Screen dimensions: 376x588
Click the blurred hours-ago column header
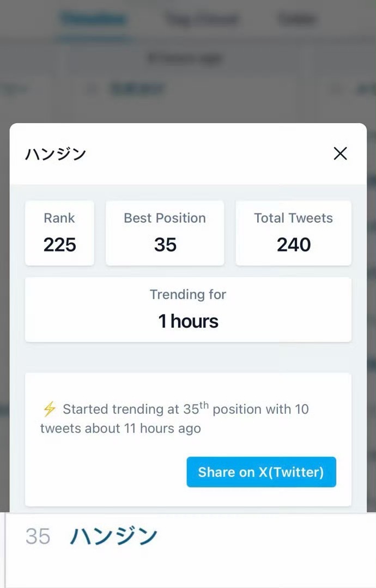coord(185,58)
